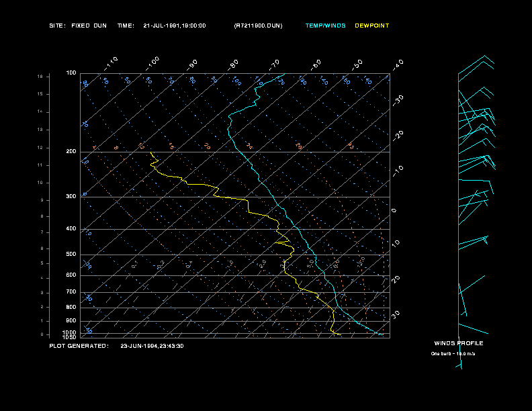Click the -80 temperature axis label
Screen dimensions: 532x411
(232, 65)
